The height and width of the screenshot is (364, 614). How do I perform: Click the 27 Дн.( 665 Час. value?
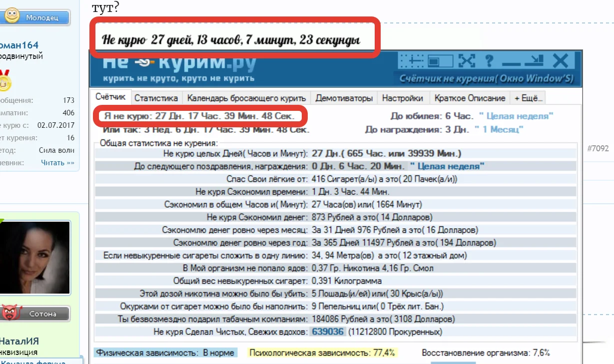tap(386, 153)
